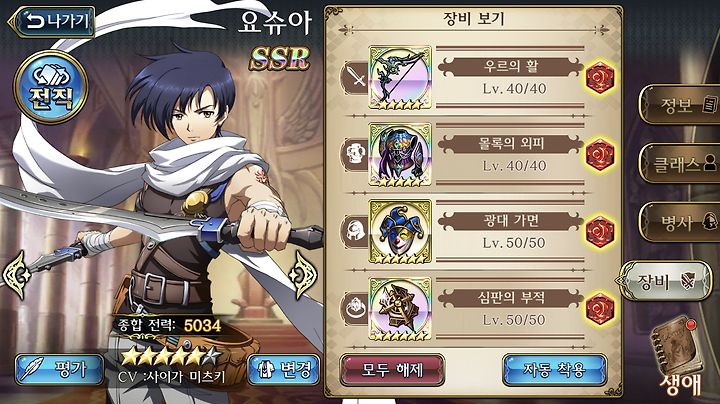Select the 광대 가면 jester mask icon

(x=400, y=231)
